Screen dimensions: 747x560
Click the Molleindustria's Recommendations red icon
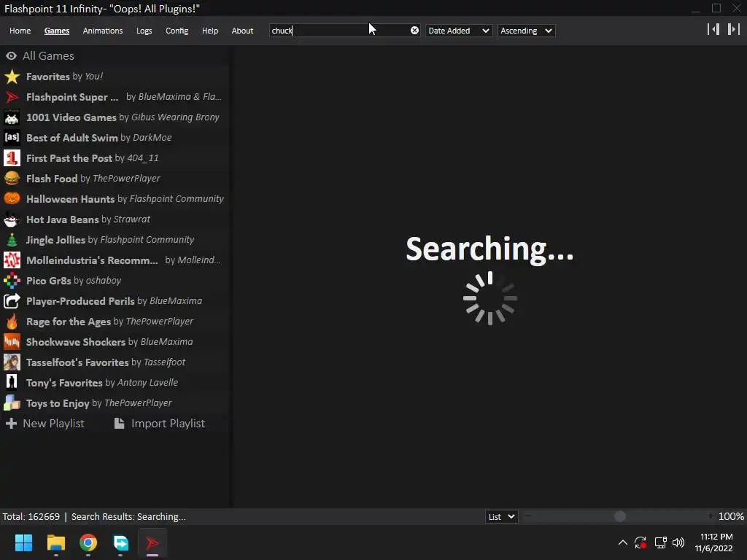[12, 260]
